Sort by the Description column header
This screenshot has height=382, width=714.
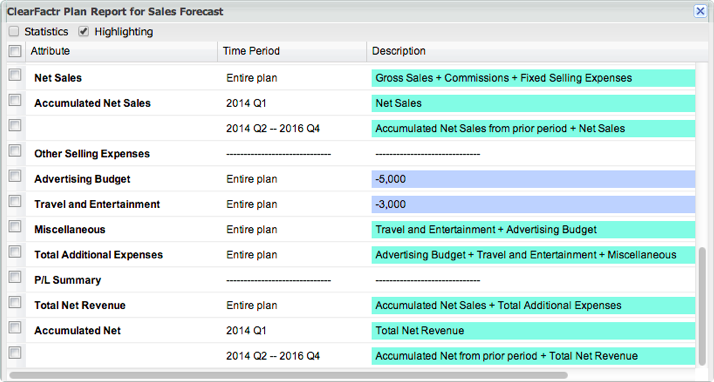pyautogui.click(x=537, y=51)
